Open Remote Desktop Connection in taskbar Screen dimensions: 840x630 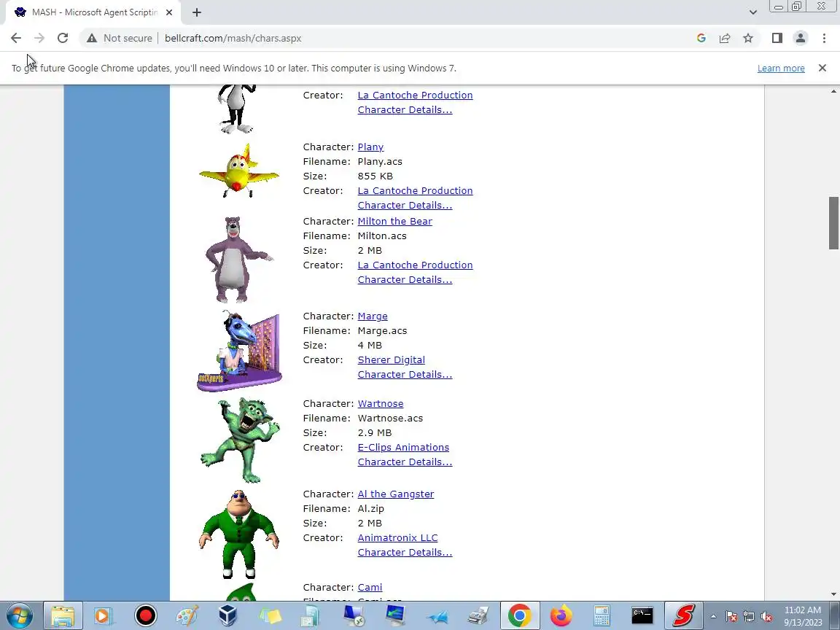(354, 615)
